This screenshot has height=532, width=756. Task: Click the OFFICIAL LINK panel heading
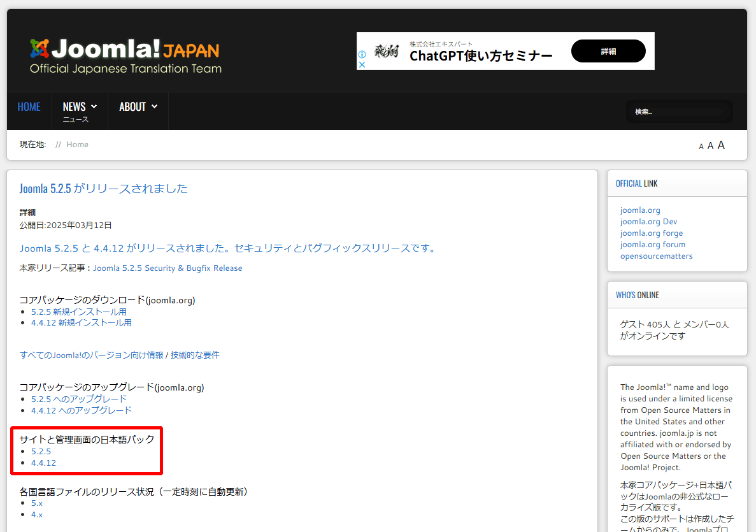tap(636, 183)
